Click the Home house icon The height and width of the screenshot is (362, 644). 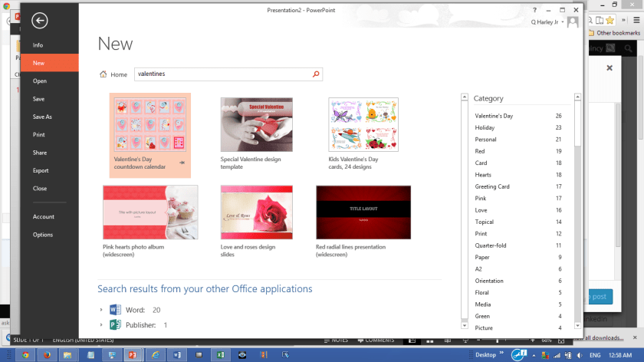point(103,74)
